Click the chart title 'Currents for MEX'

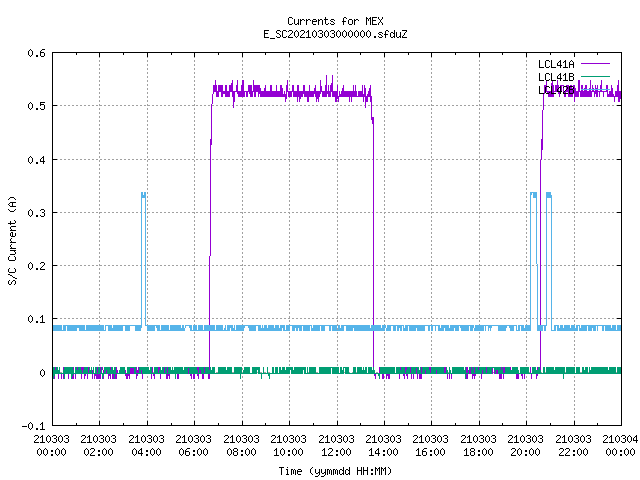pyautogui.click(x=335, y=21)
